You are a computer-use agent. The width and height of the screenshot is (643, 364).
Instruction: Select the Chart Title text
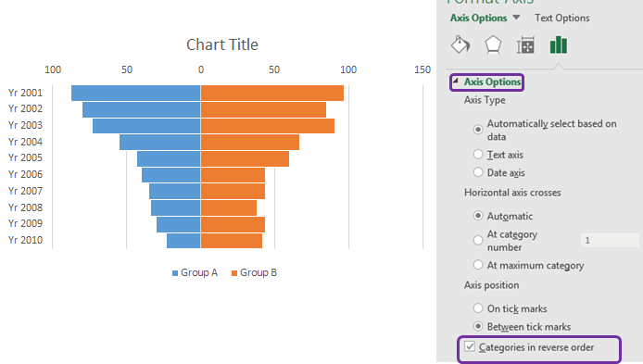pos(222,44)
